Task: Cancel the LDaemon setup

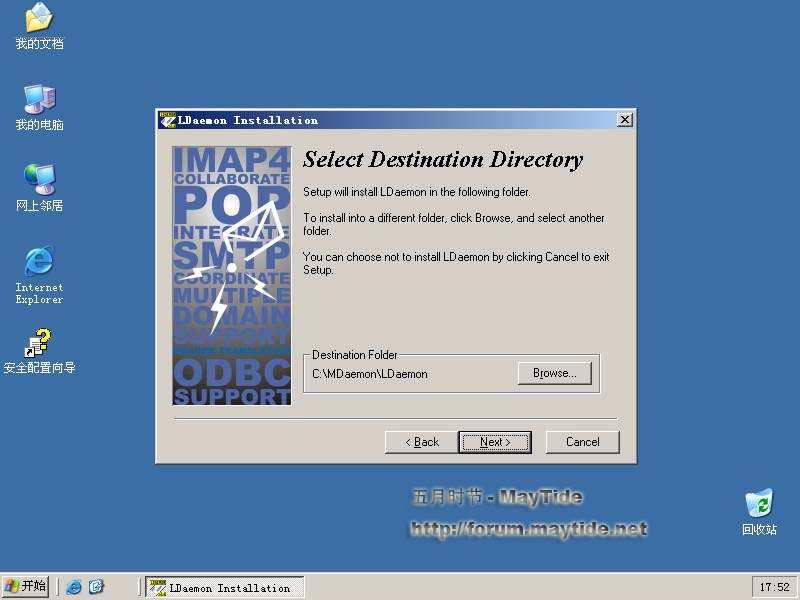Action: click(582, 442)
